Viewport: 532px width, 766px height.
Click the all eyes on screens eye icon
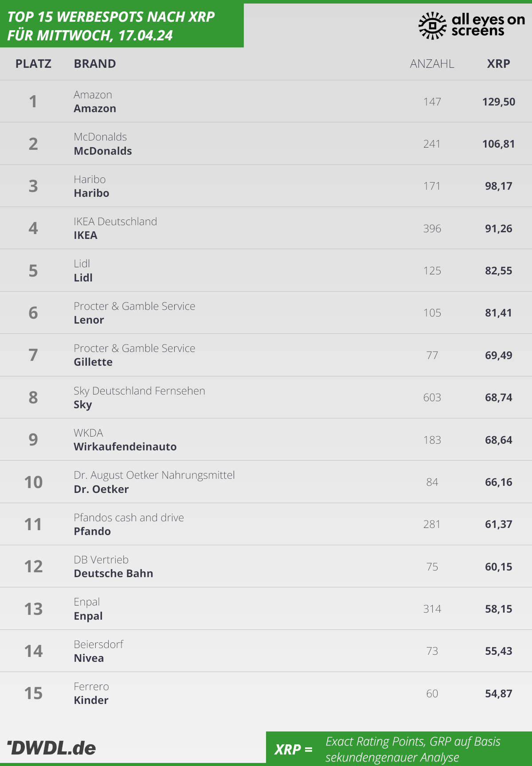[x=432, y=26]
